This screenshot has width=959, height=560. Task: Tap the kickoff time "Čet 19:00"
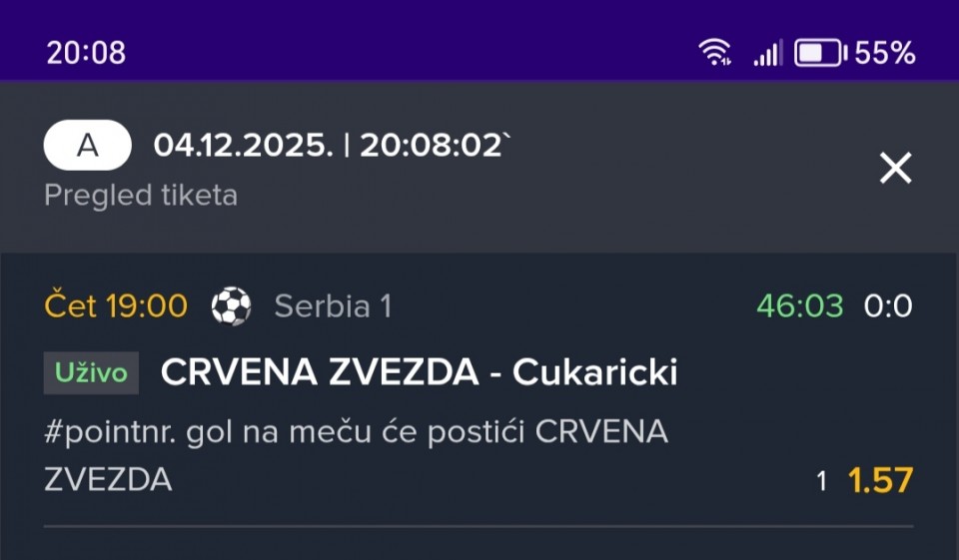click(116, 306)
